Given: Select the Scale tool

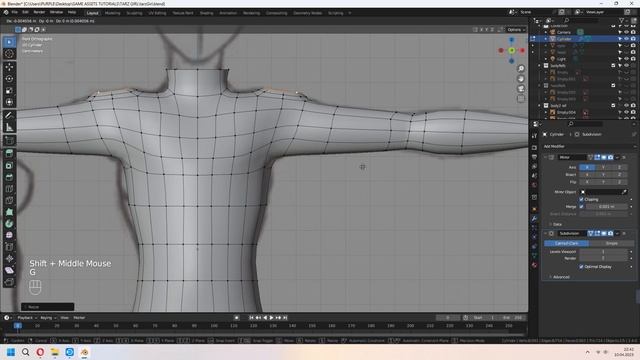Looking at the screenshot, I should pos(9,90).
